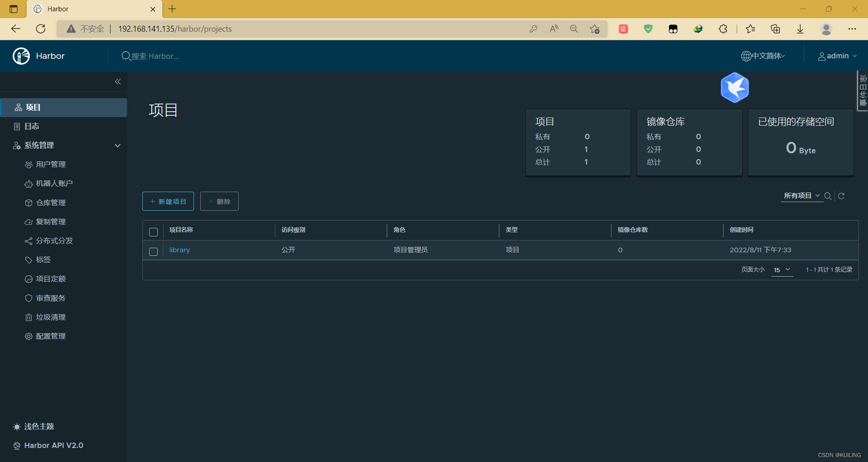868x462 pixels.
Task: Click the read aloud icon
Action: tap(554, 29)
